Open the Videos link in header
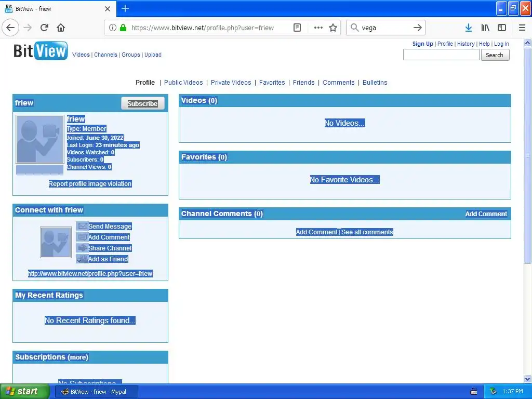Image resolution: width=532 pixels, height=399 pixels. coord(81,55)
